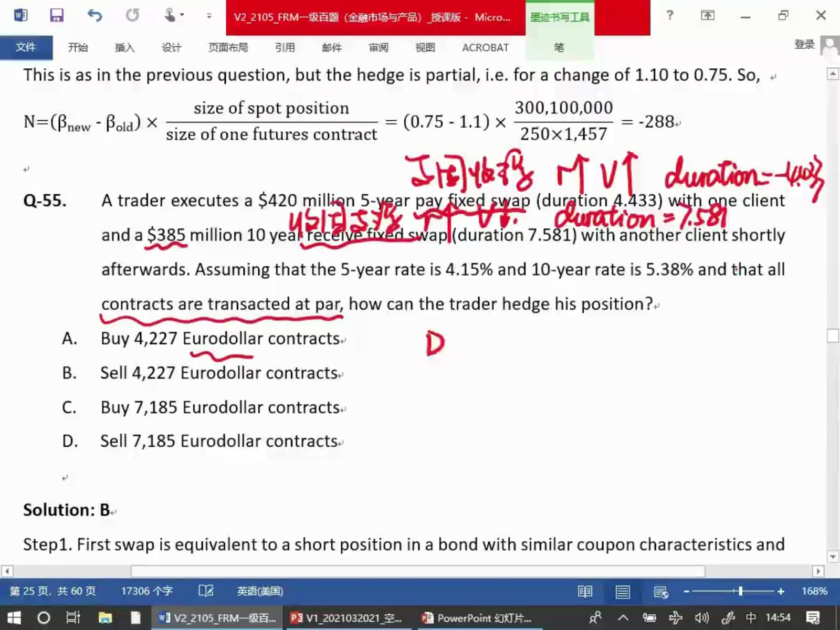Click answer text "Buy 7,185 Eurodollar contracts"
The image size is (840, 630).
tap(220, 407)
